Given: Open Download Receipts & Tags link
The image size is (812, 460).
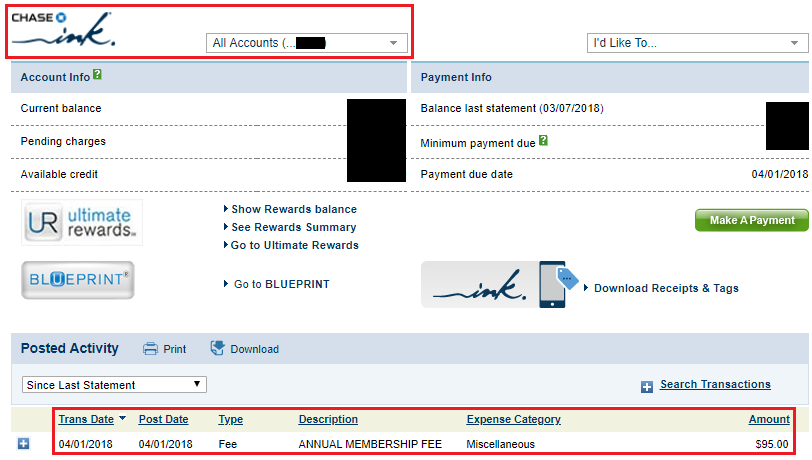Looking at the screenshot, I should 666,289.
